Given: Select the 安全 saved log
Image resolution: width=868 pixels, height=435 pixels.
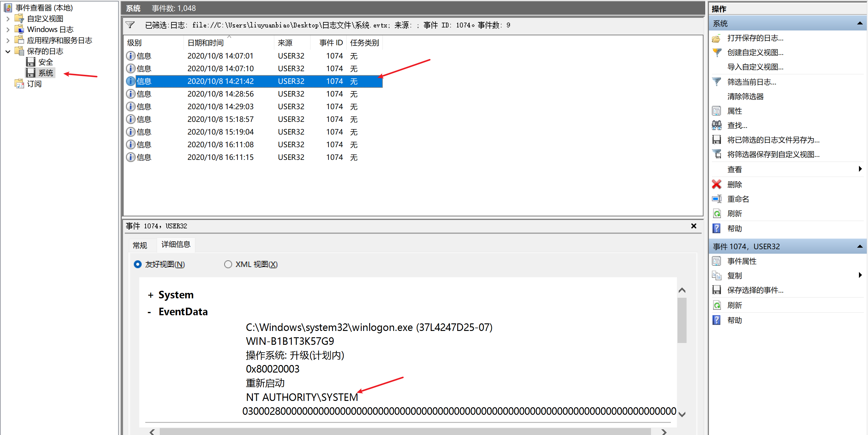Looking at the screenshot, I should coord(46,62).
